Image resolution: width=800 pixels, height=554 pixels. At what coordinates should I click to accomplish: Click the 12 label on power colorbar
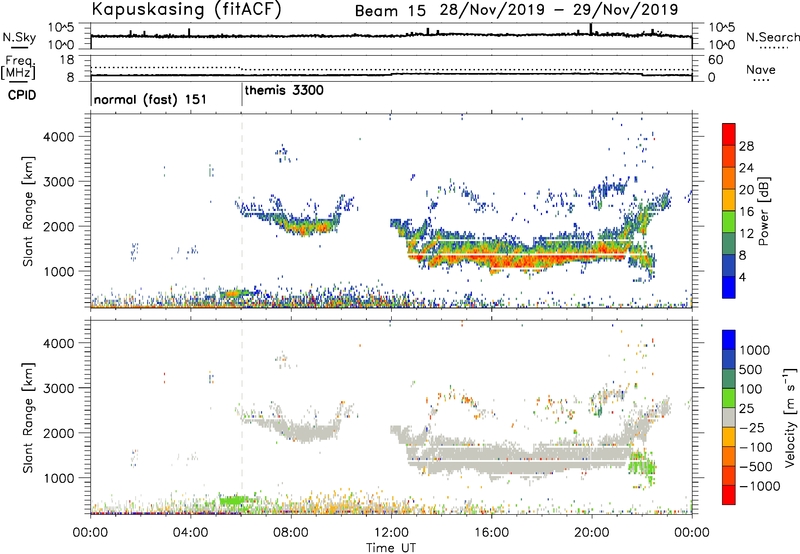[x=746, y=234]
